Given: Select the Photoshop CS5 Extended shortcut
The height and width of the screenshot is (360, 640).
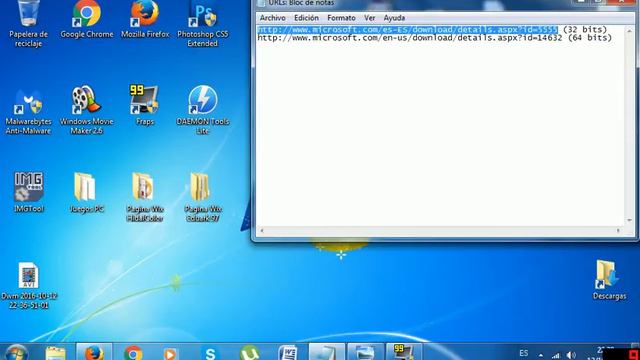Looking at the screenshot, I should [x=202, y=24].
